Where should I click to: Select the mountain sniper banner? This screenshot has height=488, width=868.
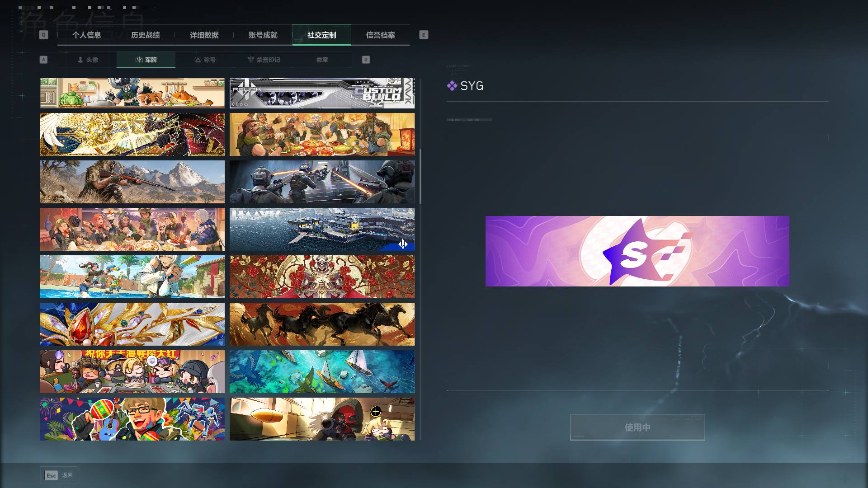pos(132,182)
